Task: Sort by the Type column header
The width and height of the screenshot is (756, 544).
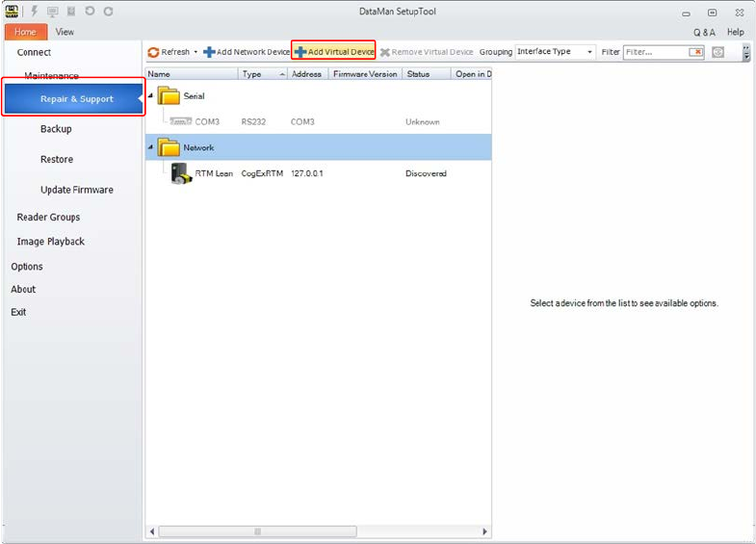Action: [x=263, y=74]
